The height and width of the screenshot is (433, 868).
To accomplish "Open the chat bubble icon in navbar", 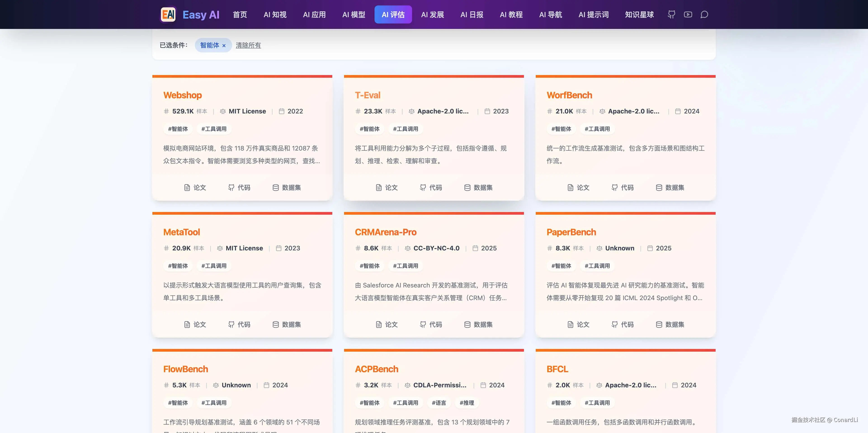I will [704, 14].
